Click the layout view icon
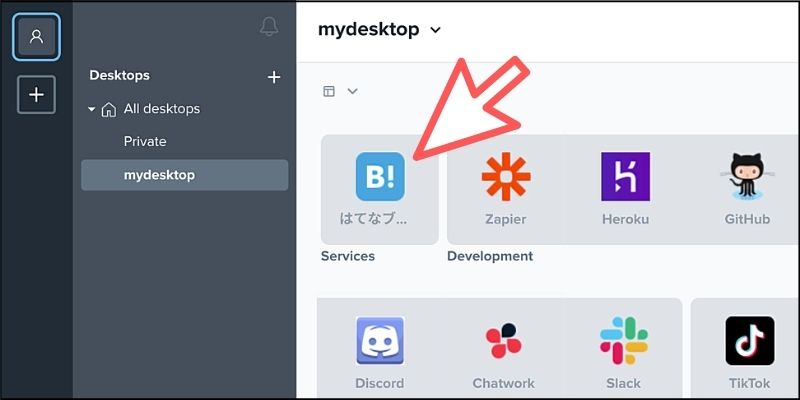800x400 pixels. pos(329,91)
